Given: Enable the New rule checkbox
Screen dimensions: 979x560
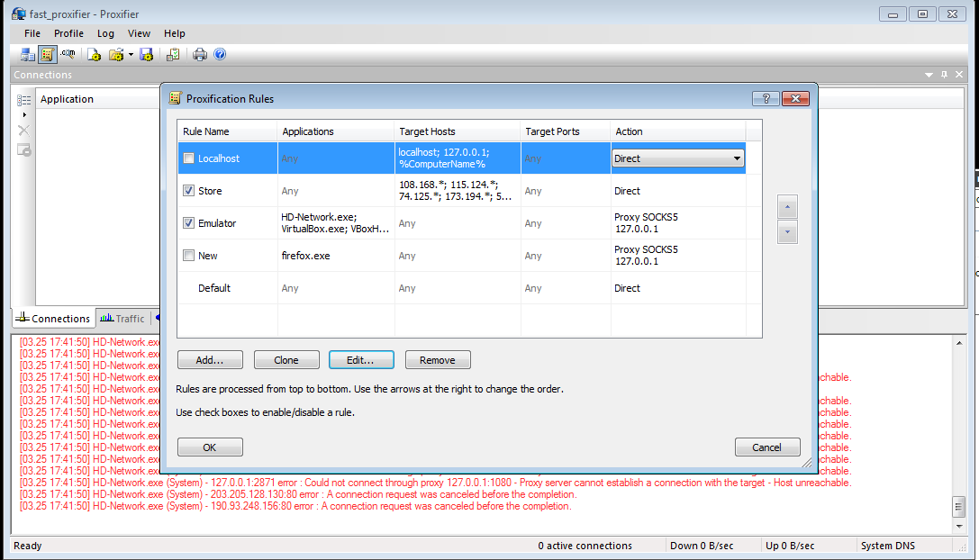Looking at the screenshot, I should tap(188, 256).
